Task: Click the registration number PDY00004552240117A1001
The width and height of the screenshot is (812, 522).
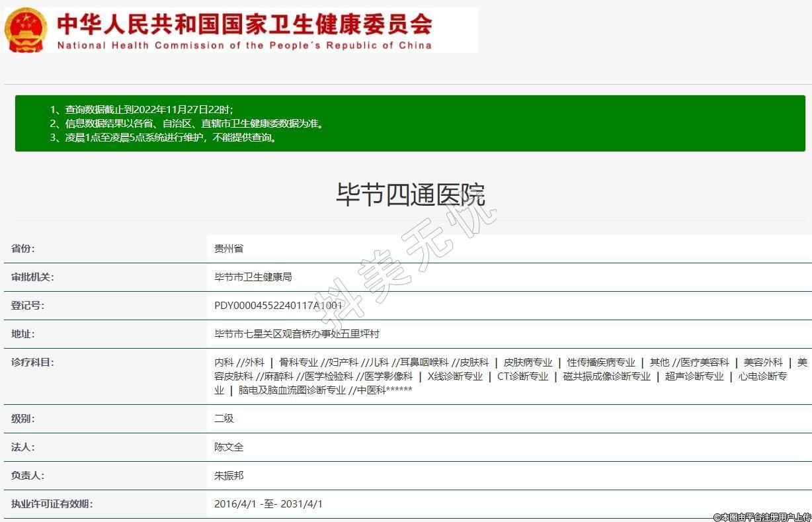Action: click(x=278, y=306)
